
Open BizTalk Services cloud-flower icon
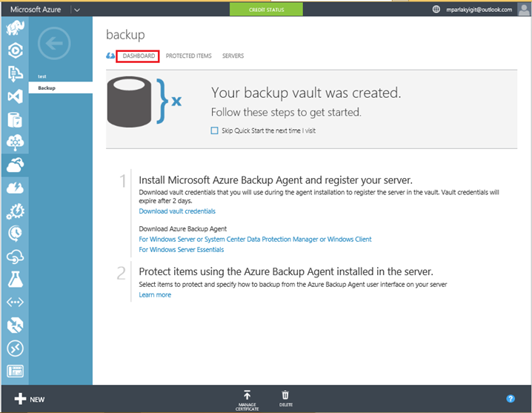15,142
